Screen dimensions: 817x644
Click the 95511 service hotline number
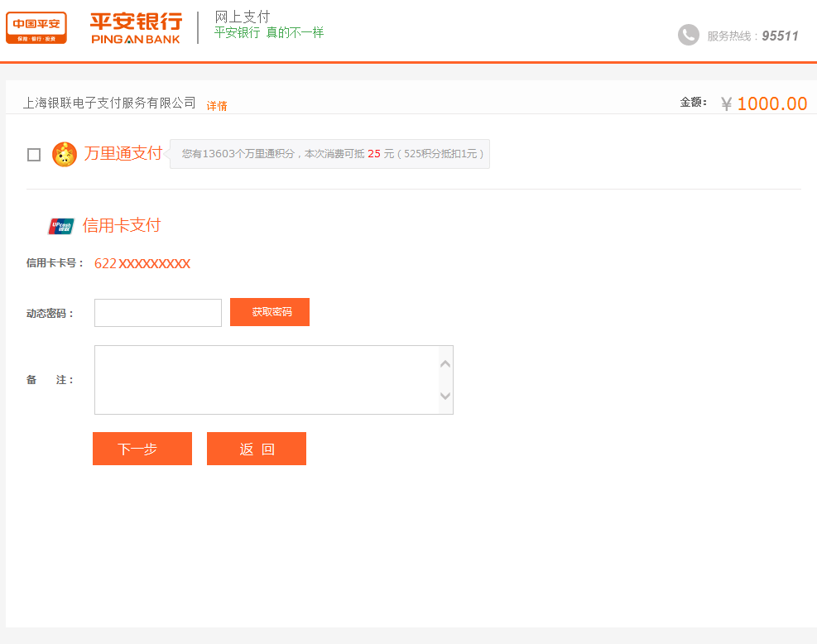click(780, 36)
